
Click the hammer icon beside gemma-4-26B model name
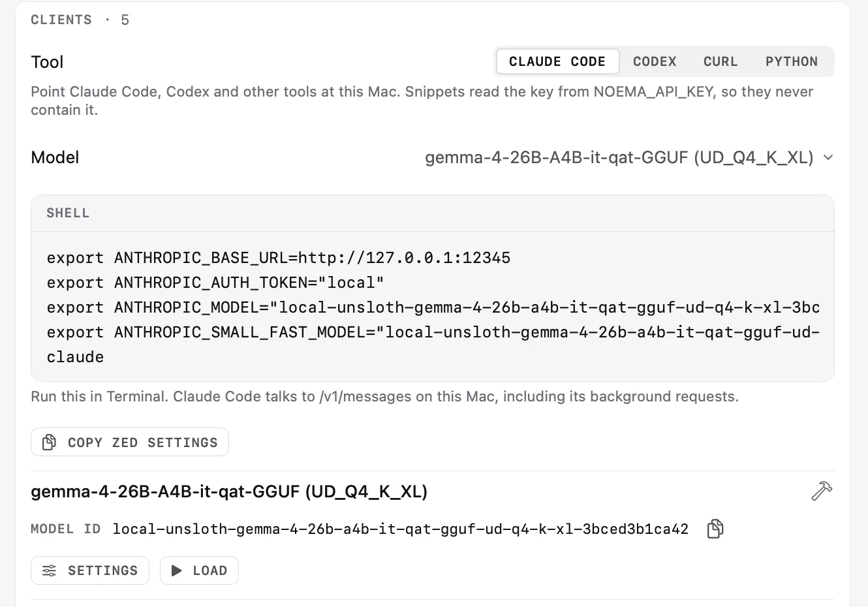pyautogui.click(x=822, y=491)
